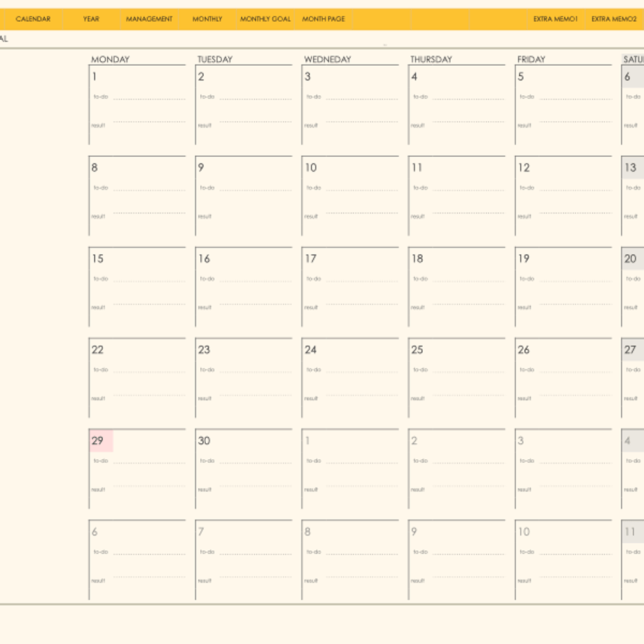The image size is (644, 644).
Task: Select day 20 date number
Action: pos(630,259)
